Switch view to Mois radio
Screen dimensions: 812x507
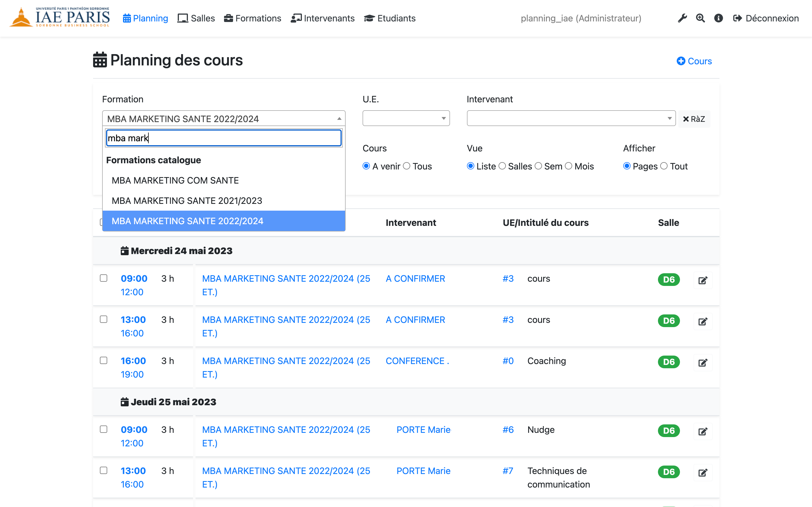569,166
